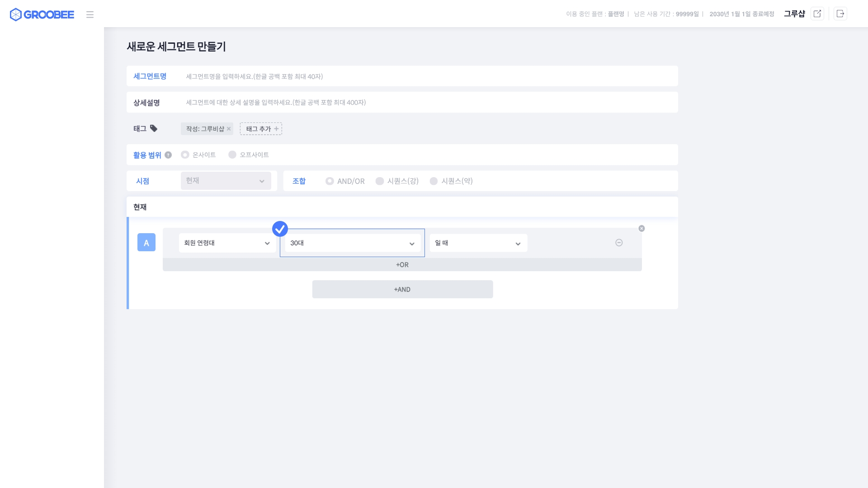
Task: Toggle the hamburger sidebar menu
Action: [x=90, y=14]
